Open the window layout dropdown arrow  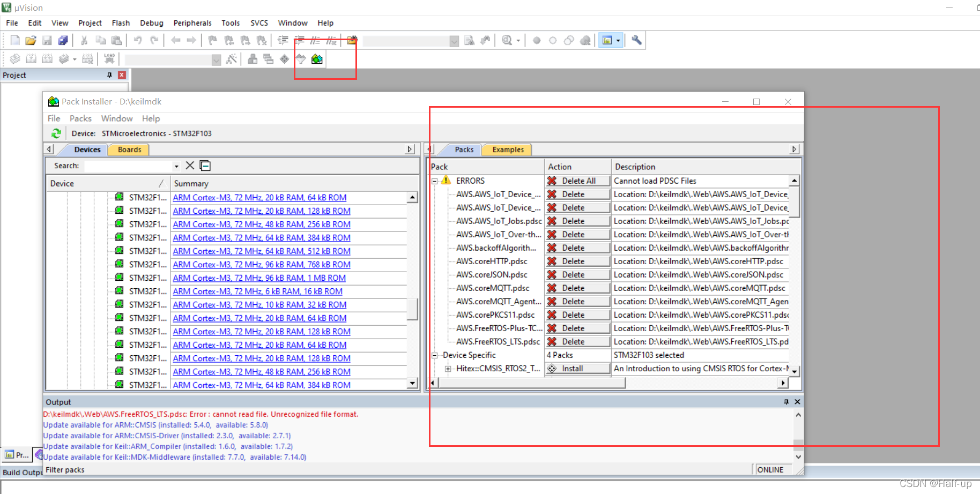(618, 41)
